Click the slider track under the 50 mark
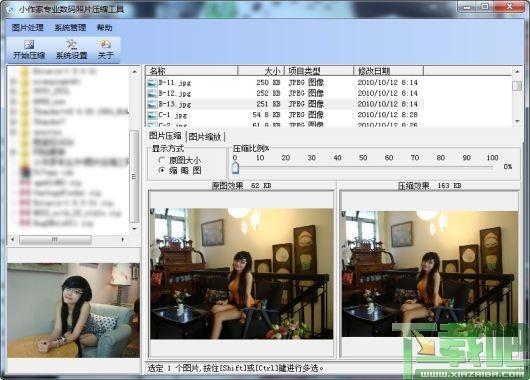Viewport: 530px width, 380px height. point(363,167)
